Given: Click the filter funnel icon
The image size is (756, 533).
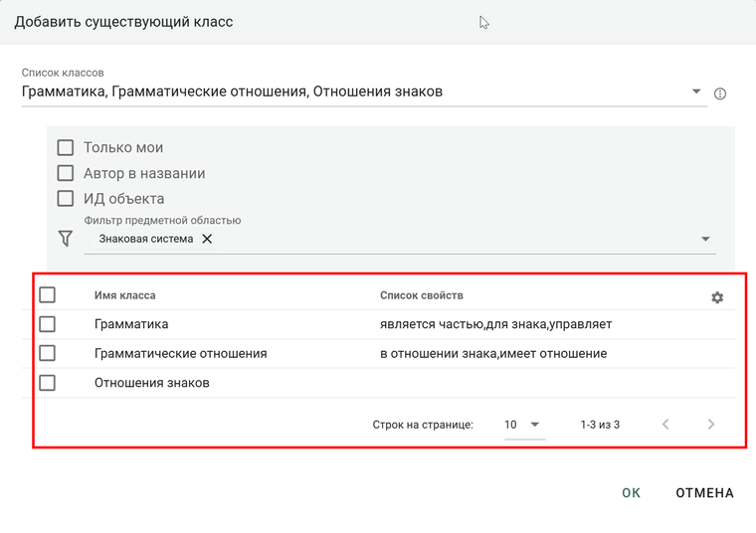Looking at the screenshot, I should click(66, 239).
